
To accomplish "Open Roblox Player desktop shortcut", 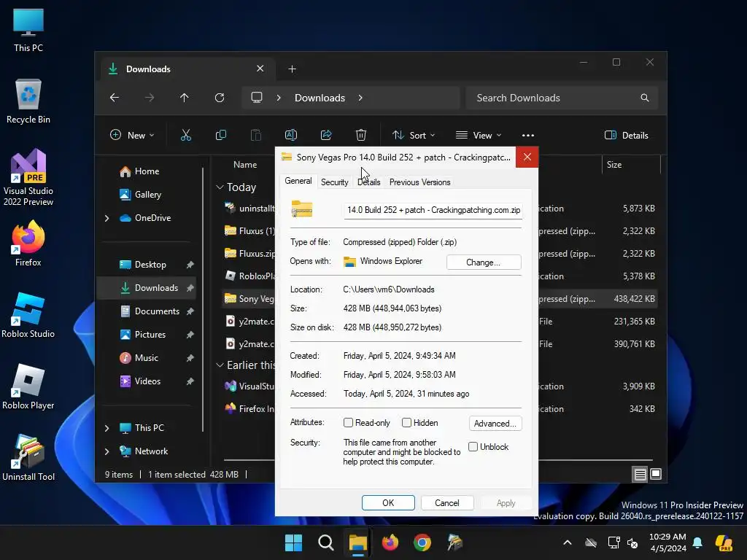I will tap(28, 386).
